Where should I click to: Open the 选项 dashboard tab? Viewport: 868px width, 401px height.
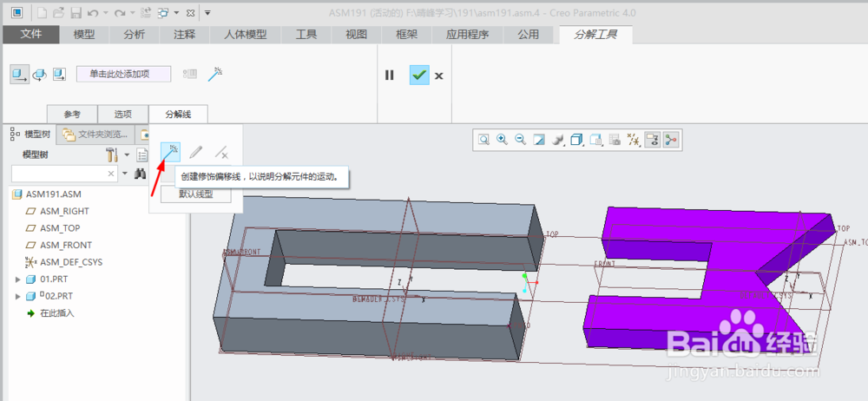123,115
